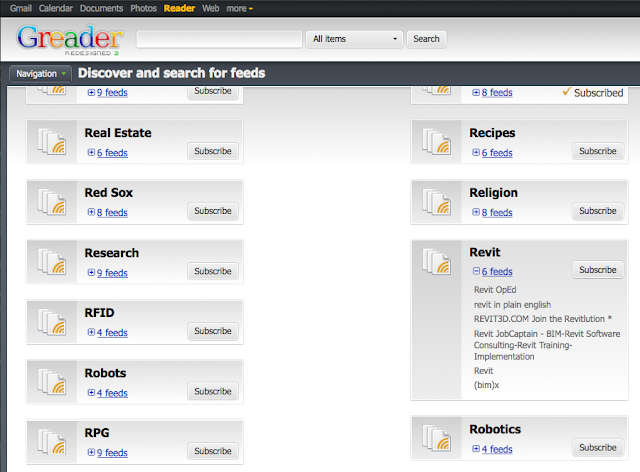Screen dimensions: 640x472
Task: Subscribe to the Real Estate bundle
Action: point(213,151)
